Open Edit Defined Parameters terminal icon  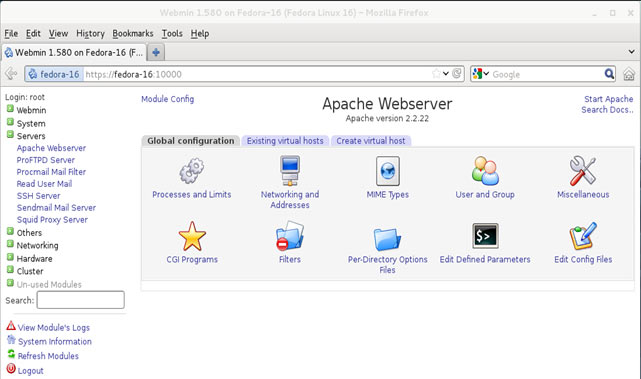tap(485, 236)
